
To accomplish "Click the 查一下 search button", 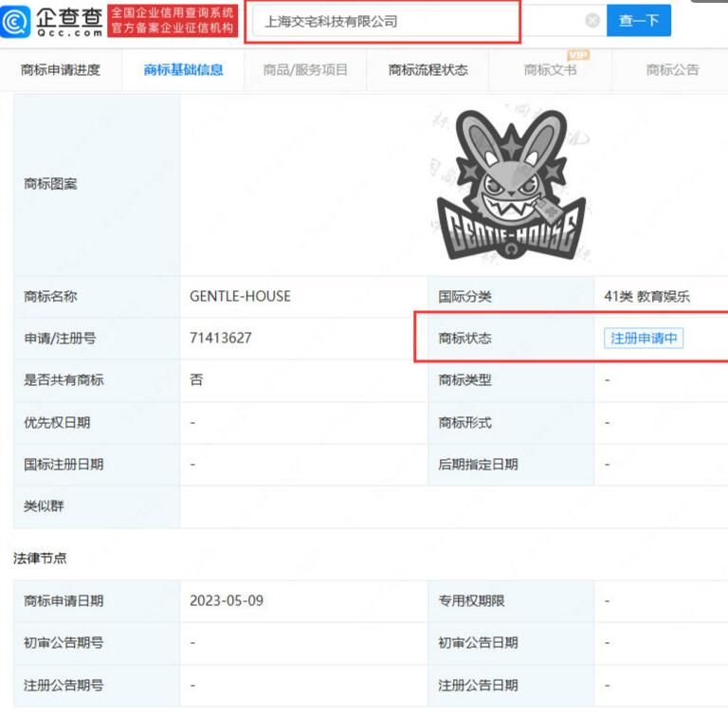I will click(x=638, y=21).
